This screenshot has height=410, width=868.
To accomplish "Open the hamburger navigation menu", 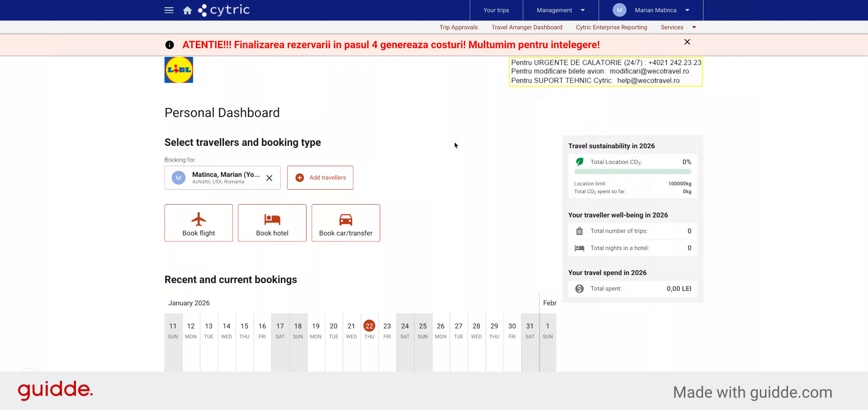I will point(169,10).
